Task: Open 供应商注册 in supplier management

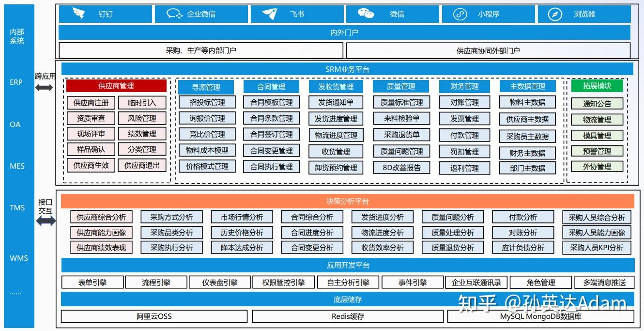Action: pyautogui.click(x=92, y=103)
